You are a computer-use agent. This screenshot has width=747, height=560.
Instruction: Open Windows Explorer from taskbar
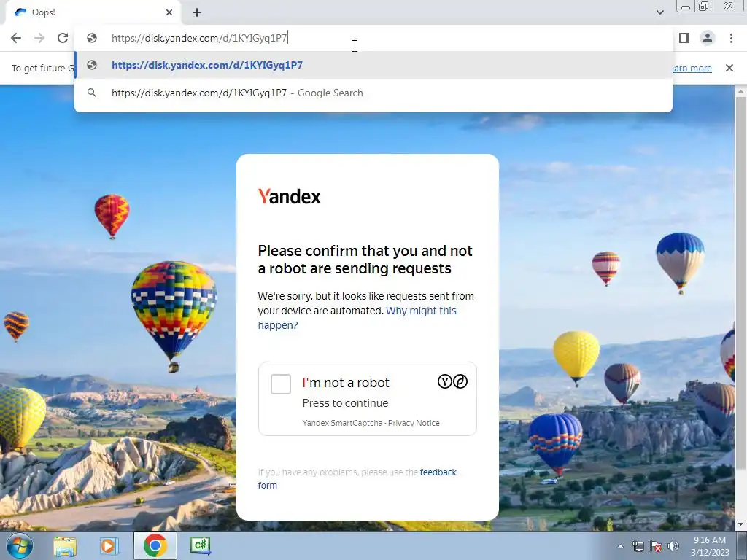tap(65, 545)
